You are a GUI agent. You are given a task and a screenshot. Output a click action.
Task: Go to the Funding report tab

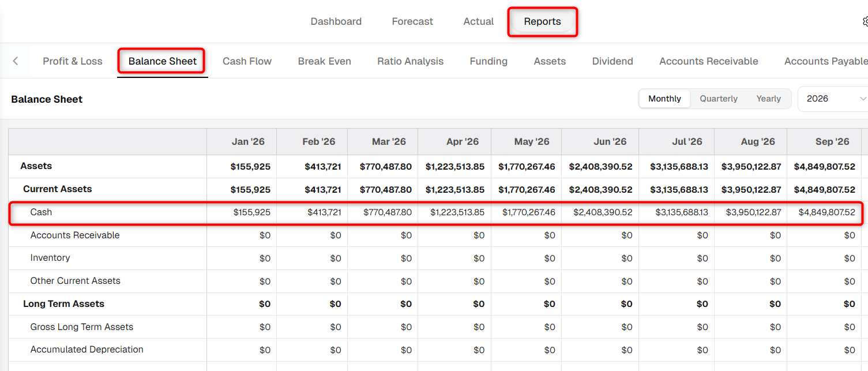tap(489, 61)
